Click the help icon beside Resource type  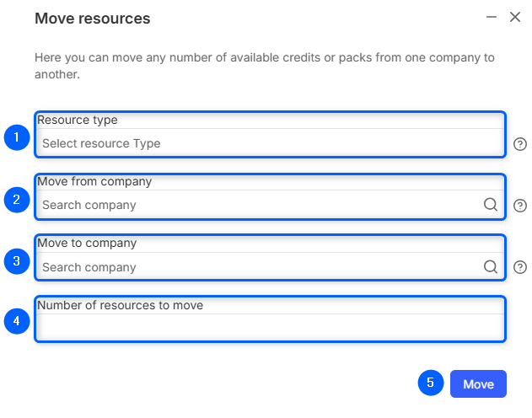(520, 144)
